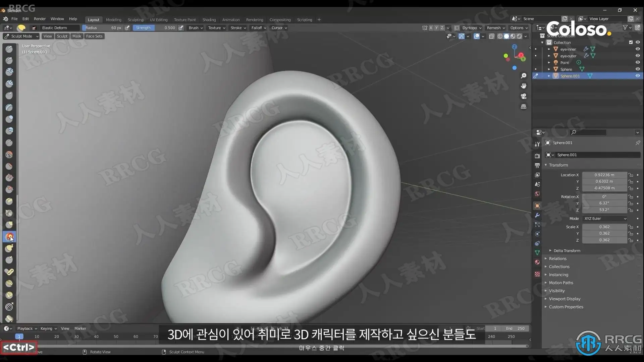Toggle camera view icon in viewport
The image size is (644, 362).
pos(523,97)
